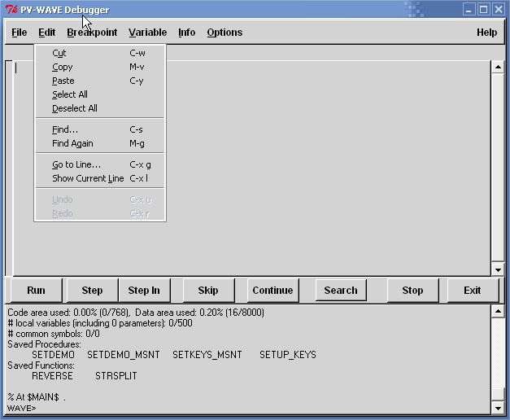Choose Find... from the Edit menu
This screenshot has width=510, height=420.
(x=100, y=129)
